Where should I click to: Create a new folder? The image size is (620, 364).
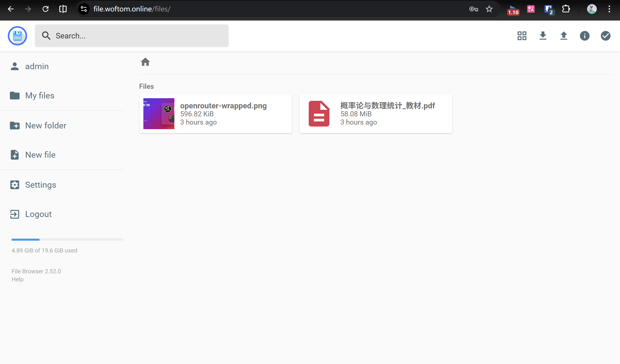[x=46, y=125]
